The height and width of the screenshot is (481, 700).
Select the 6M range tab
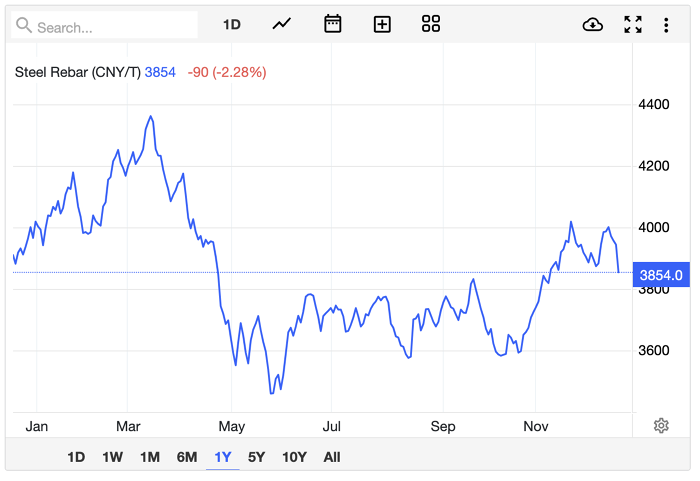(187, 457)
